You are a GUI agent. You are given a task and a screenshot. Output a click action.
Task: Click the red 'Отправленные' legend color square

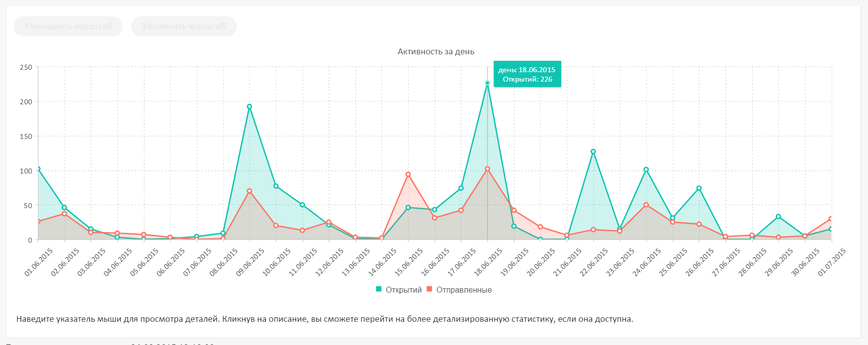pos(429,290)
